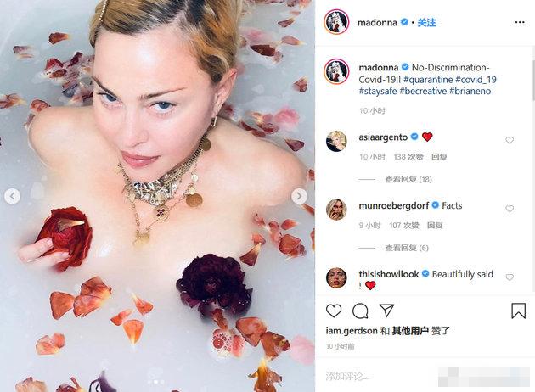This screenshot has width=535, height=392.
Task: Go to previous photo with left arrow
Action: pos(12,196)
